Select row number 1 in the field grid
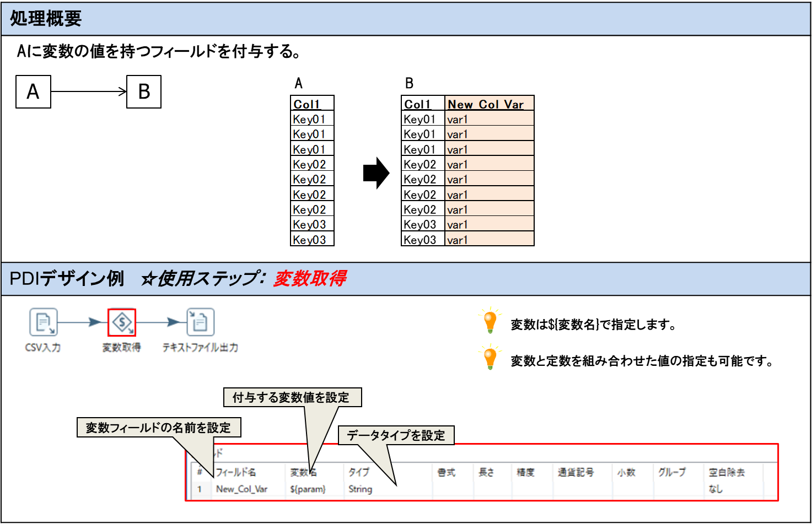812x524 pixels. (200, 489)
